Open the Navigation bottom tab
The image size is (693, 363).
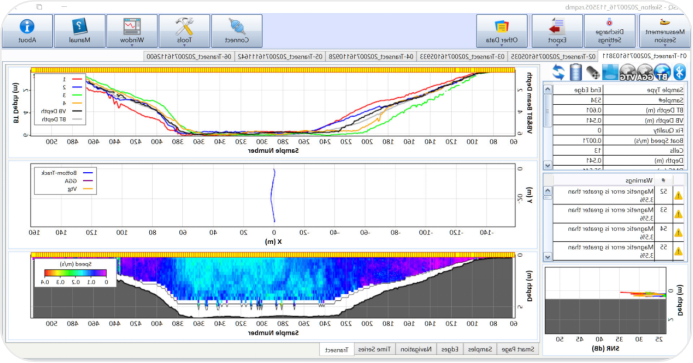coord(416,349)
